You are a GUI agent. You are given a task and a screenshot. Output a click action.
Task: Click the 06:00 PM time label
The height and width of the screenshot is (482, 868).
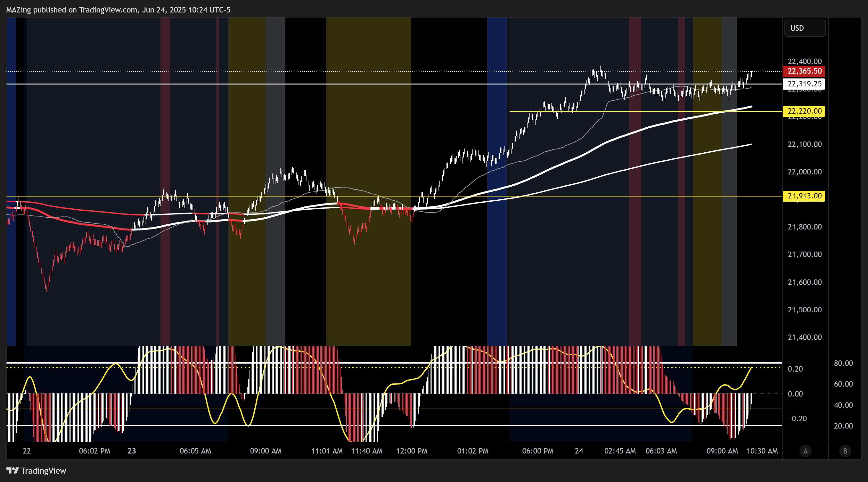tap(538, 451)
